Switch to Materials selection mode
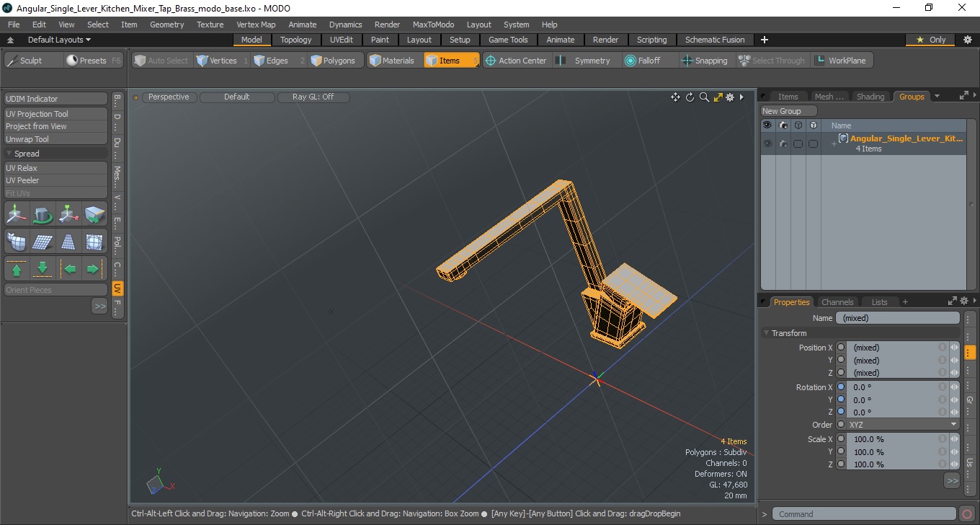 point(393,61)
